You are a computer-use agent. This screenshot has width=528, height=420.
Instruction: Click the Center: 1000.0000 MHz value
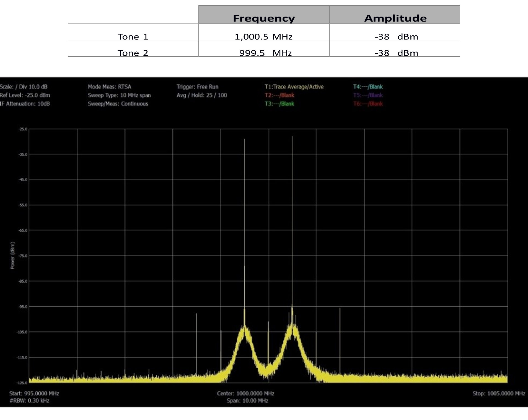click(x=246, y=393)
